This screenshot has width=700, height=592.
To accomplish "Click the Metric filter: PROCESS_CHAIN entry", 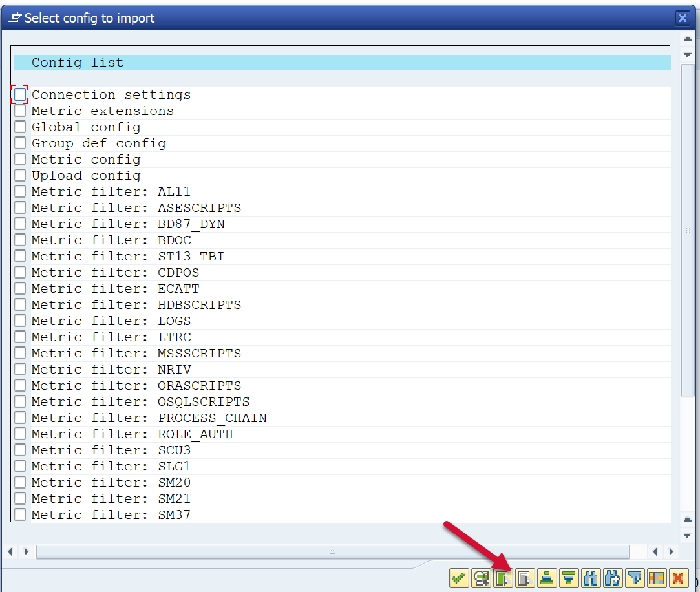I will pos(149,418).
